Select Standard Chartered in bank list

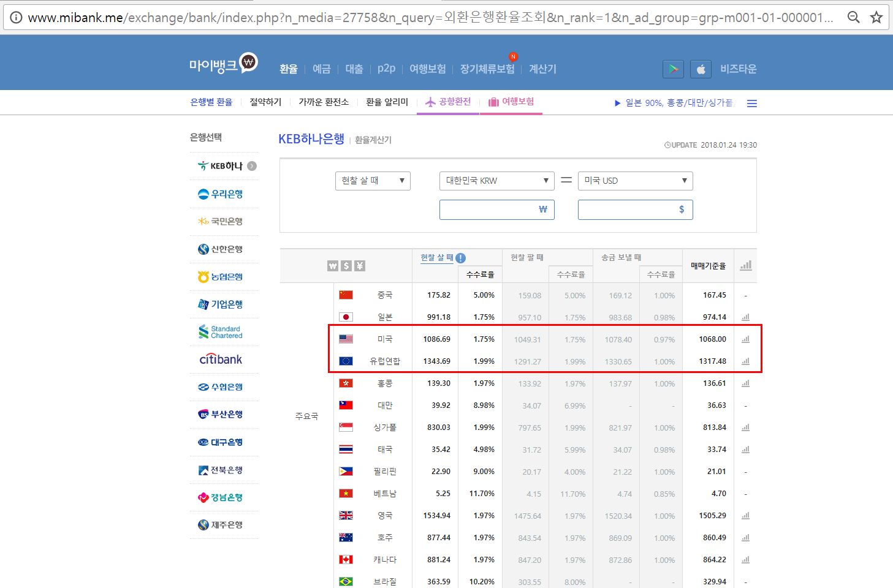221,332
